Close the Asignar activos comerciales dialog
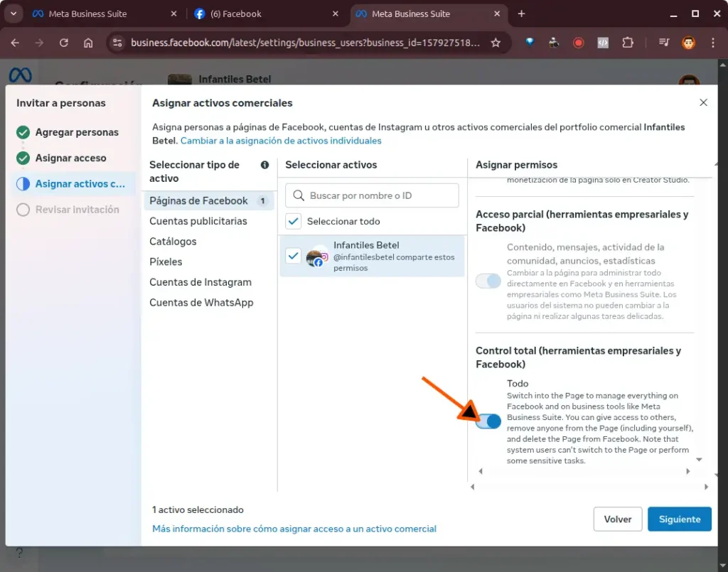 pos(703,103)
